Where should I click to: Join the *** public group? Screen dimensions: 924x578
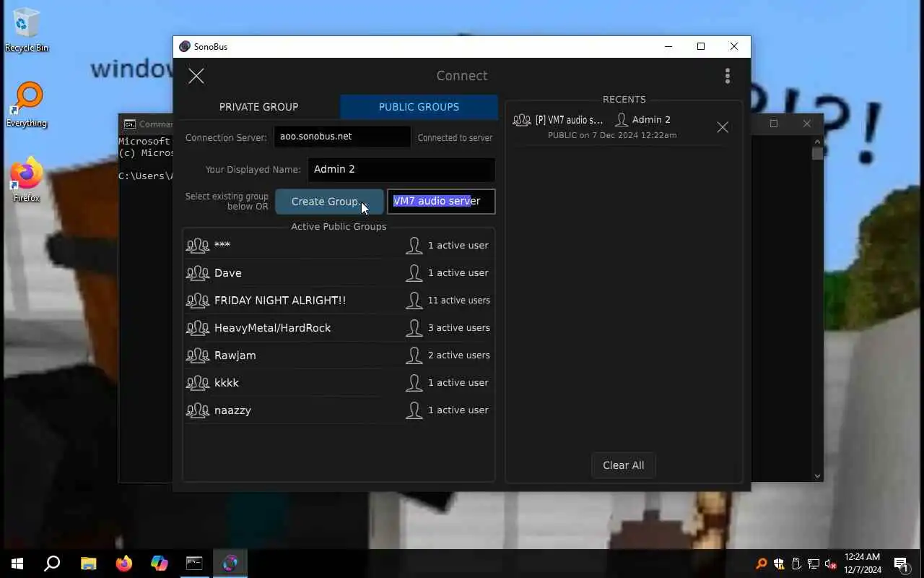[339, 246]
